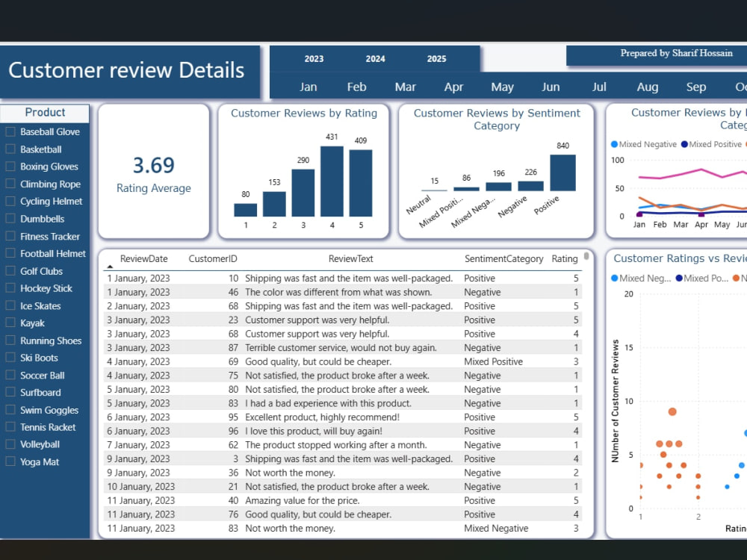The image size is (747, 560).
Task: Filter by year 2025
Action: (x=436, y=59)
